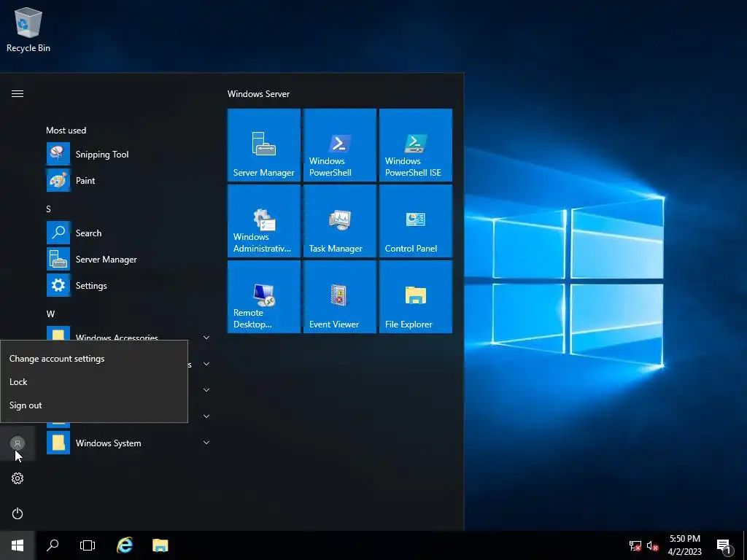747x560 pixels.
Task: Click the network status tray icon
Action: 635,545
